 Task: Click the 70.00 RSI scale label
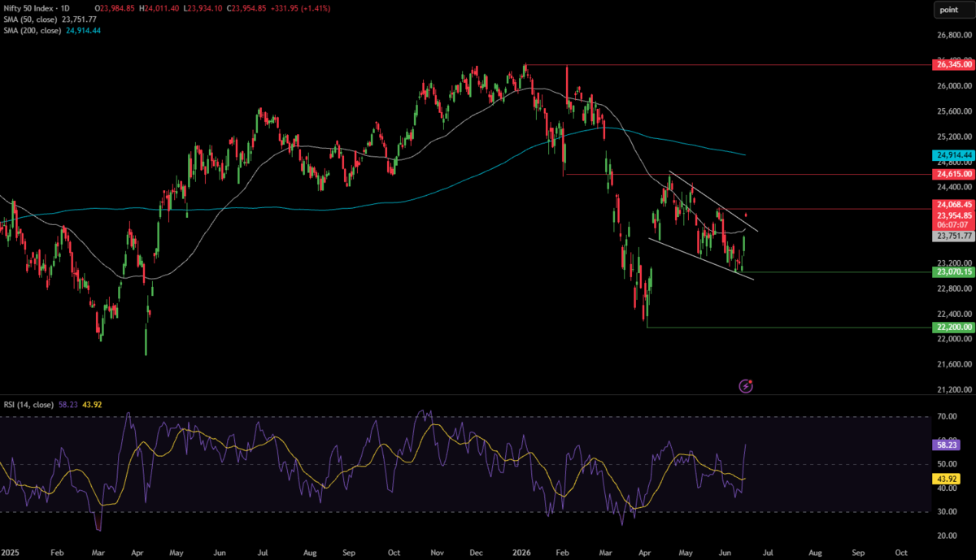click(x=946, y=416)
